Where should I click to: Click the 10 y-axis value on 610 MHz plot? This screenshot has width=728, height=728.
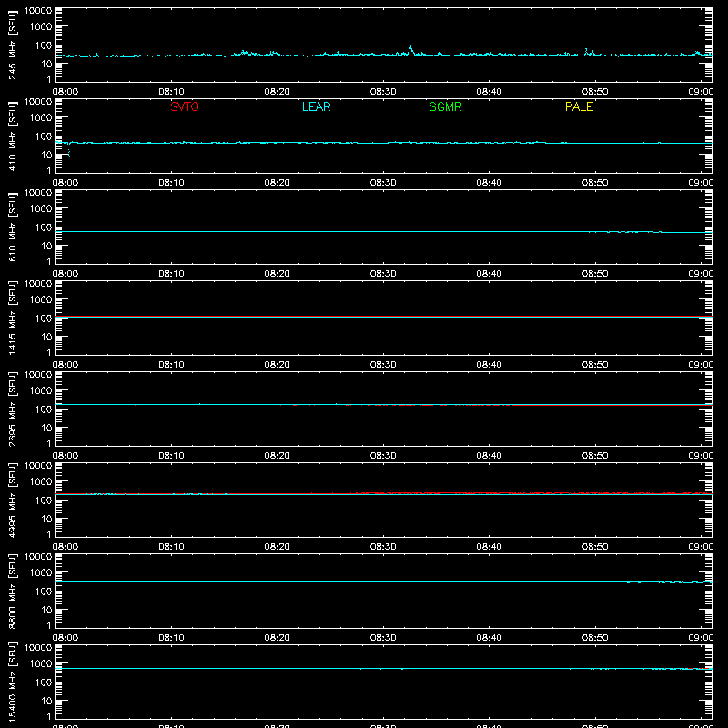[x=47, y=246]
